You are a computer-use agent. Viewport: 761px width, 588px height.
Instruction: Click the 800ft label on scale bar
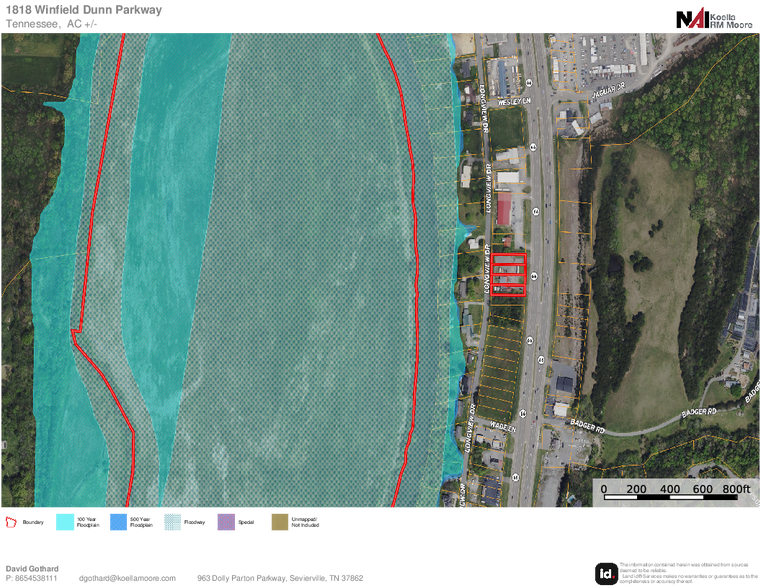735,488
